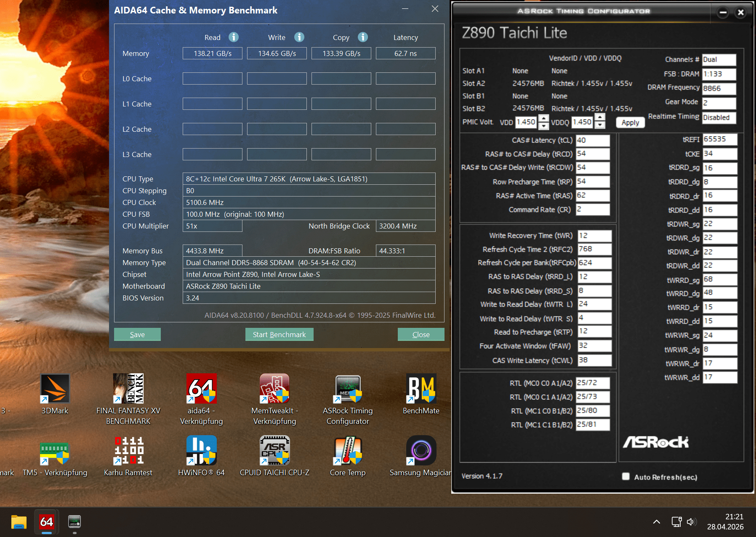This screenshot has height=537, width=756.
Task: Click the tWRRD_sg value field
Action: click(720, 279)
